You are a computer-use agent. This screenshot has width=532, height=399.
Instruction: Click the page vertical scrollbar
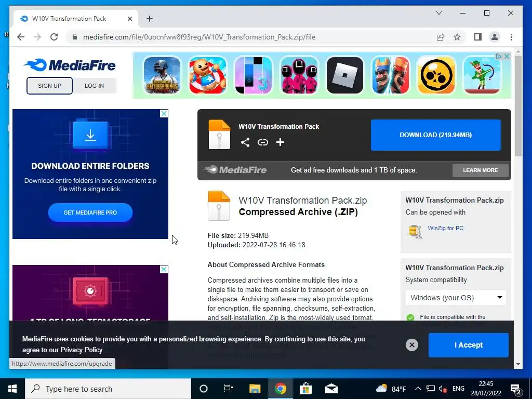[518, 106]
